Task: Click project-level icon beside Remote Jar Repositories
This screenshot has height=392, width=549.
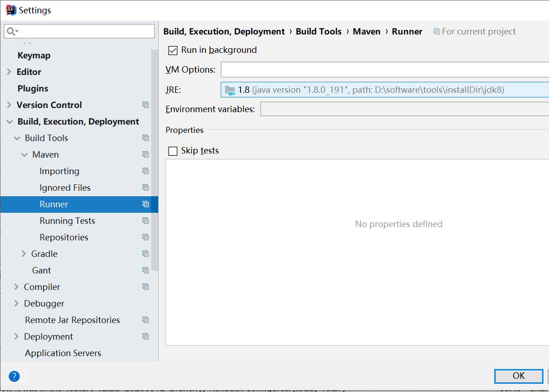Action: pyautogui.click(x=146, y=319)
